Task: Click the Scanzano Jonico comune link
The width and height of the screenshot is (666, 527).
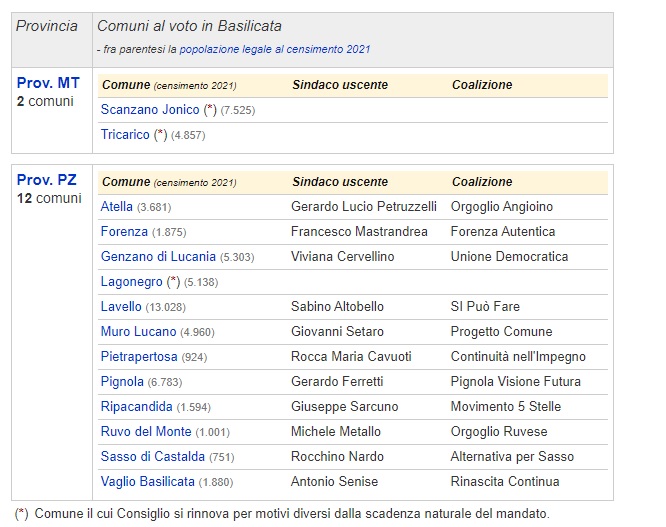Action: 150,110
